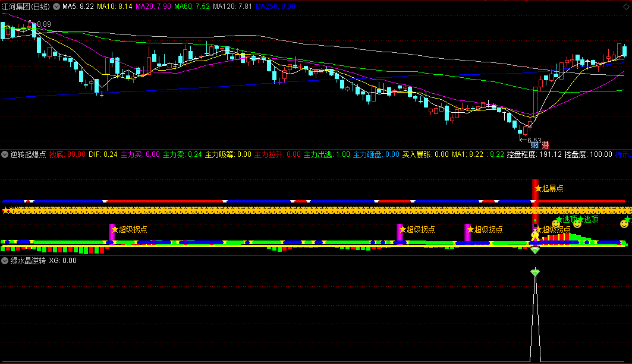Expand the 逆转起爆点 indicator menu arrow
The width and height of the screenshot is (632, 364).
tap(5, 154)
